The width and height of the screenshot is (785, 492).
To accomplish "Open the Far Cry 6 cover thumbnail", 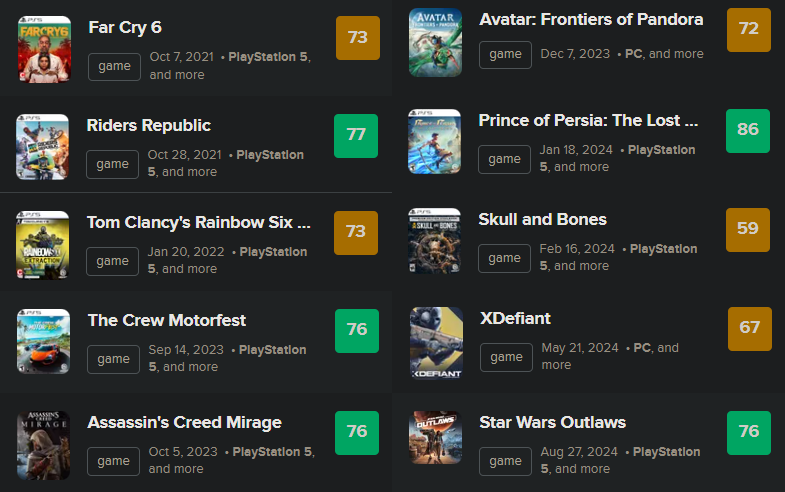I will (x=44, y=48).
